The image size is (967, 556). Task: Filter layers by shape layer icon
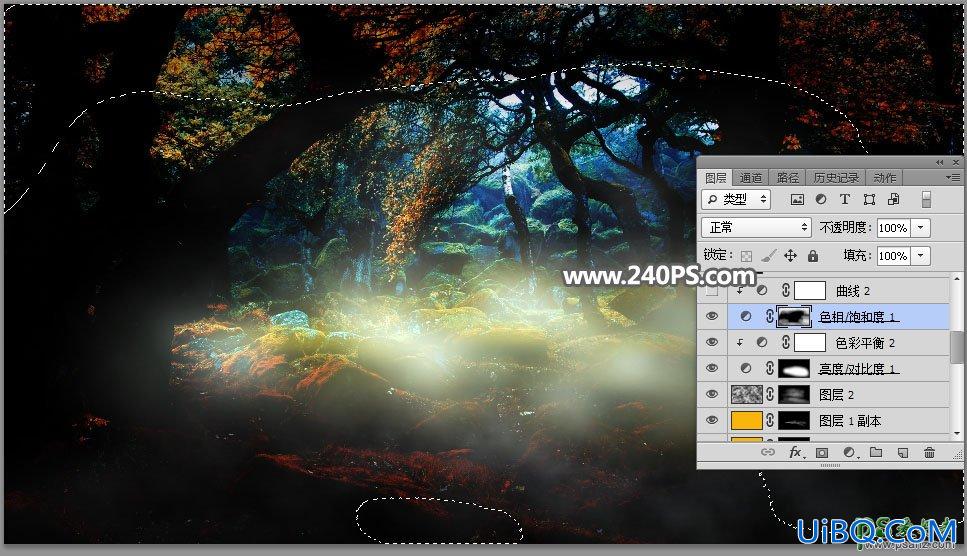[x=869, y=199]
